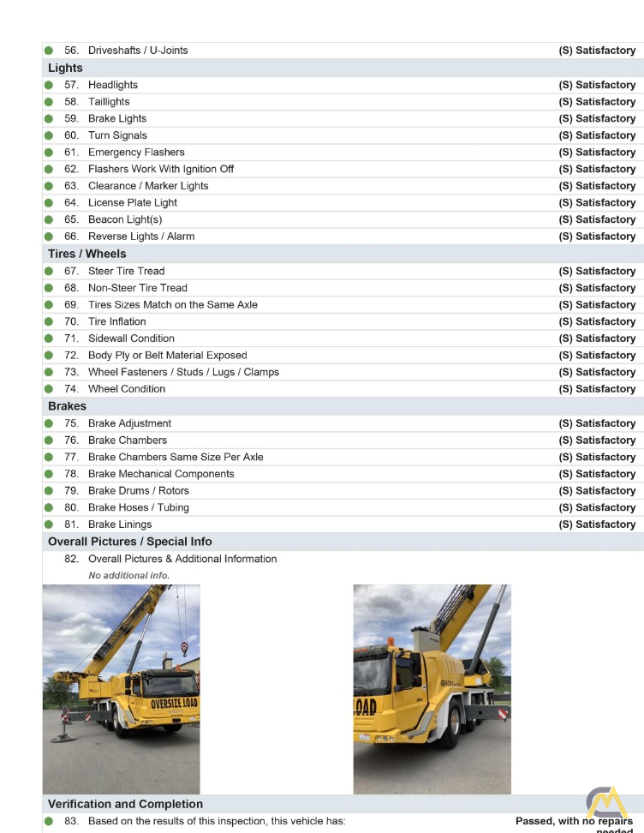Select the No additional info. note
This screenshot has height=833, width=644.
(129, 575)
